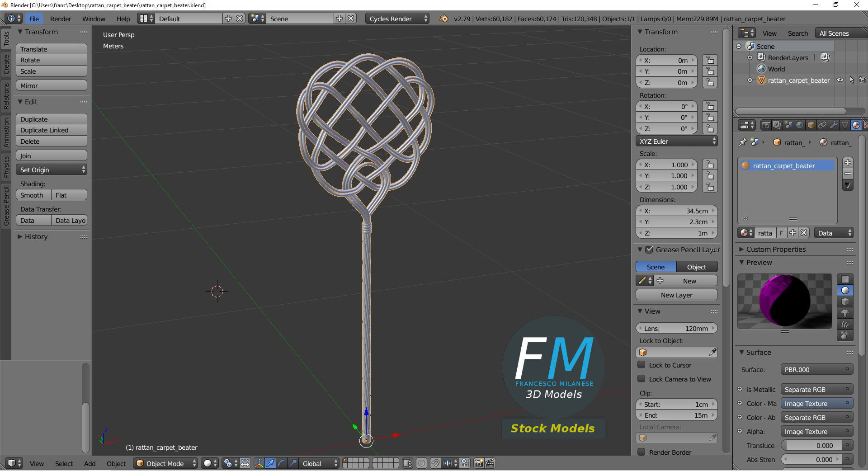Toggle visibility eye for rattan_carpet_beater
Screen dimensions: 868x471
(x=840, y=80)
